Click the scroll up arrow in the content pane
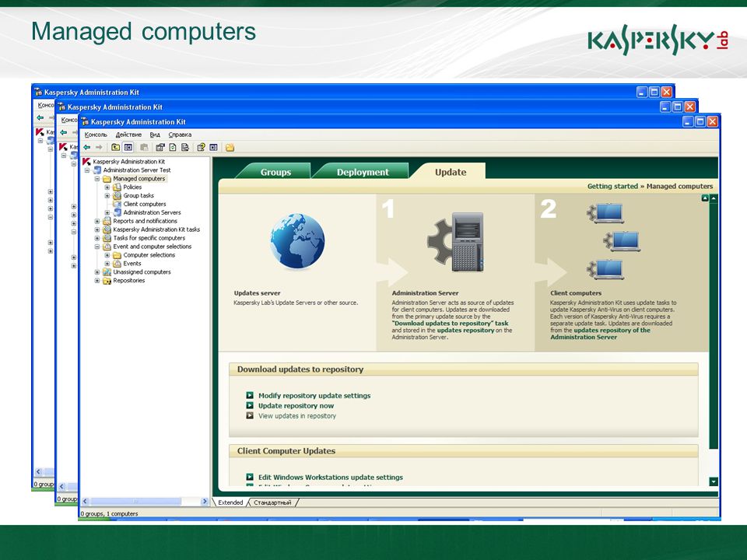 click(714, 198)
